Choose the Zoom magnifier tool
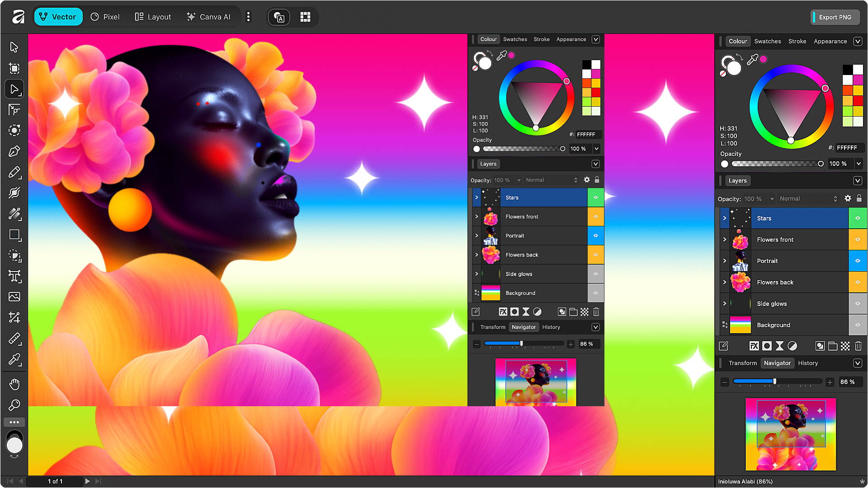This screenshot has width=868, height=488. point(14,405)
